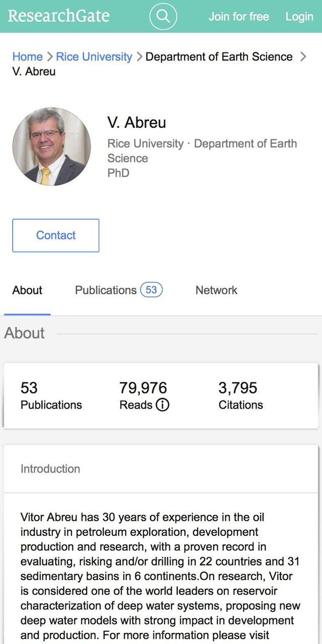This screenshot has height=644, width=322.
Task: Click the Publications count badge 53
Action: click(151, 290)
